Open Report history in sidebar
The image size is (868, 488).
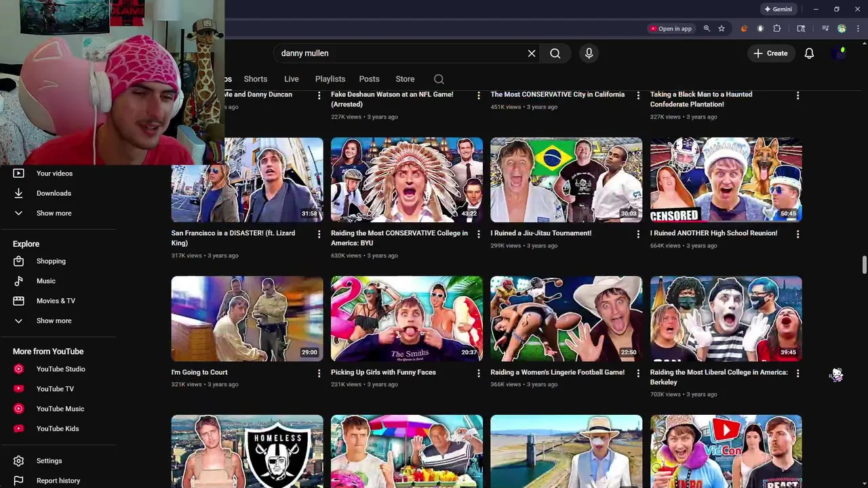58,481
